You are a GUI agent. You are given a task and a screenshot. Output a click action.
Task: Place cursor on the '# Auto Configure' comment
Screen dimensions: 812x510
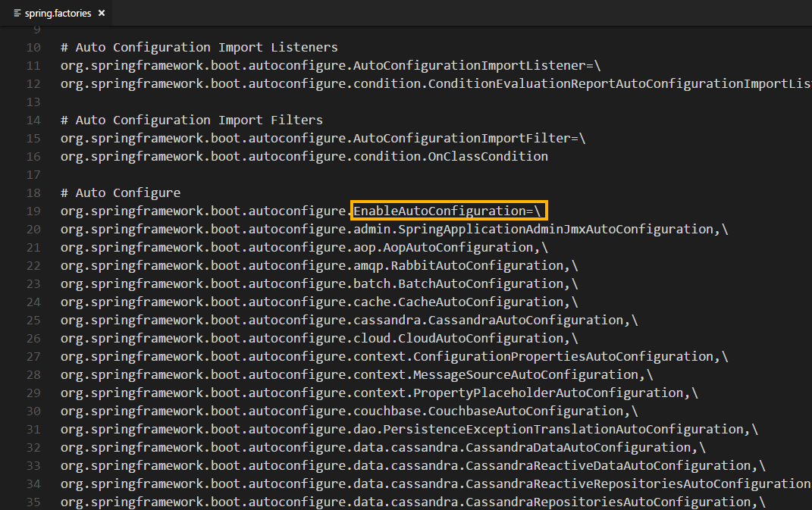(121, 192)
